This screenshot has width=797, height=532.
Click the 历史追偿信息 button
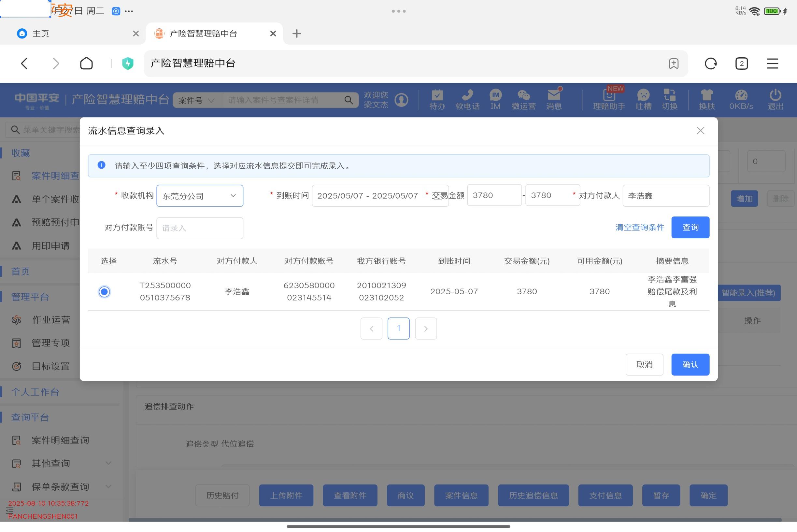533,495
